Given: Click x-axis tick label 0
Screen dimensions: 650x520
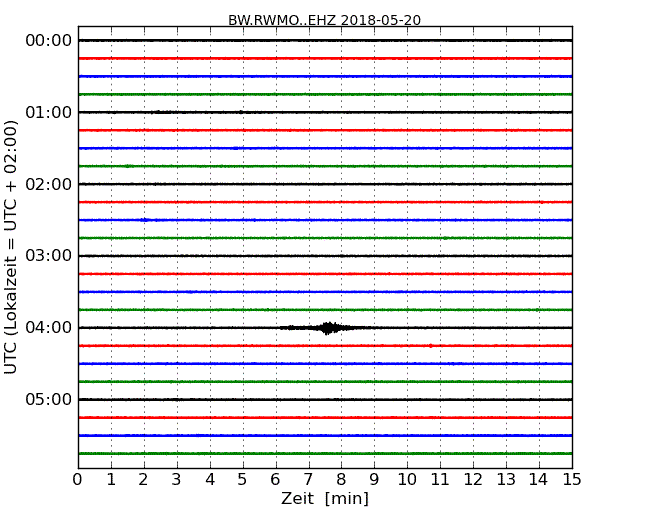Looking at the screenshot, I should 78,480.
